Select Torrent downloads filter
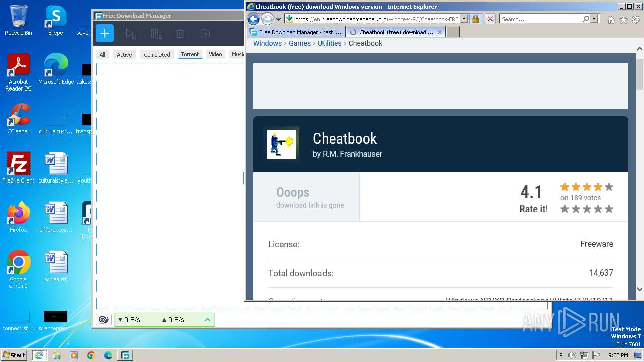Screen dimensions: 644x362 tap(190, 54)
